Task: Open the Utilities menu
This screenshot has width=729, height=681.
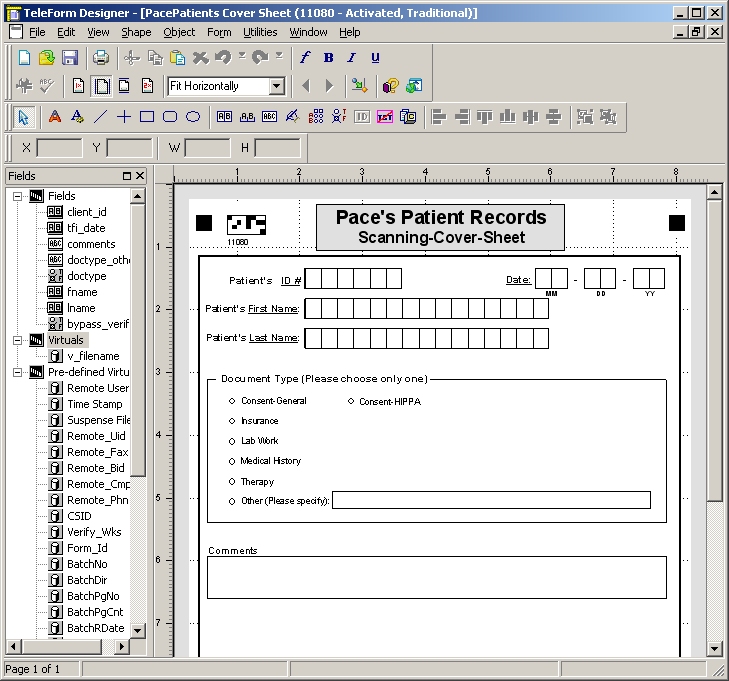Action: pos(260,32)
